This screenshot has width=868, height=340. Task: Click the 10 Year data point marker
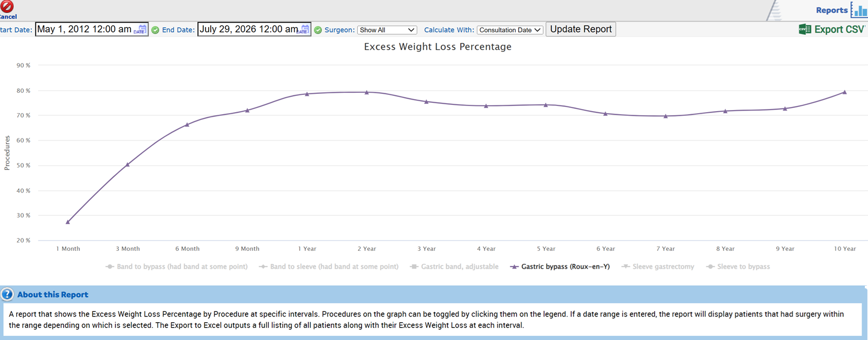tap(845, 92)
